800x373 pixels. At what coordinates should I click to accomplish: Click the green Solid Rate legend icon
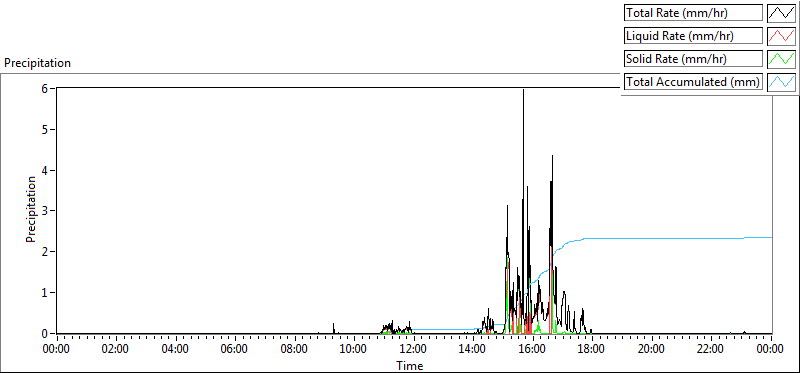tap(782, 59)
